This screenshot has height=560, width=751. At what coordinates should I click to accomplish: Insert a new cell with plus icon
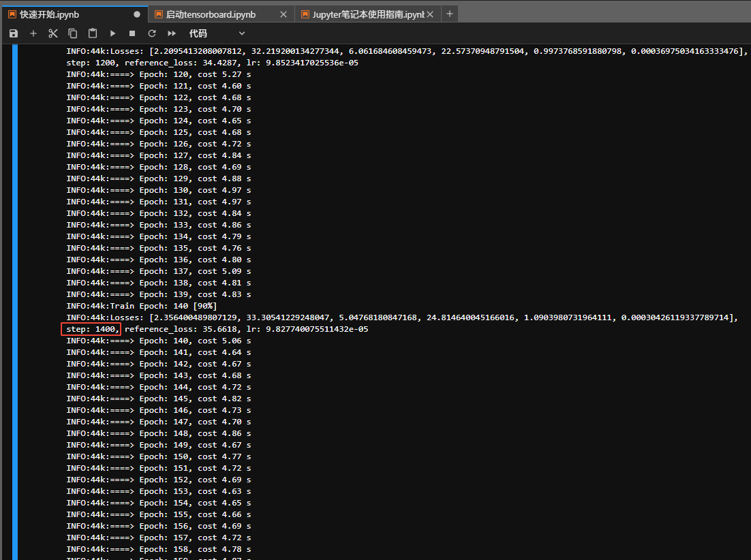[x=33, y=33]
